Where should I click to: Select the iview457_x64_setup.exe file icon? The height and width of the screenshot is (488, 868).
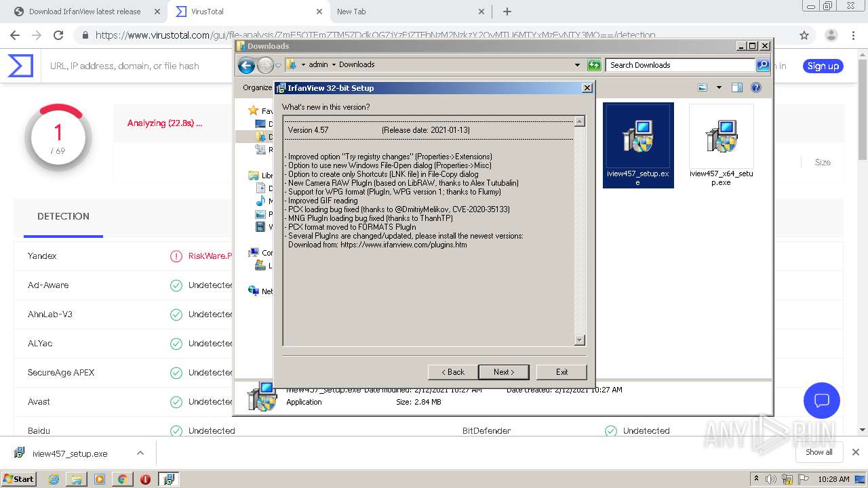click(721, 145)
